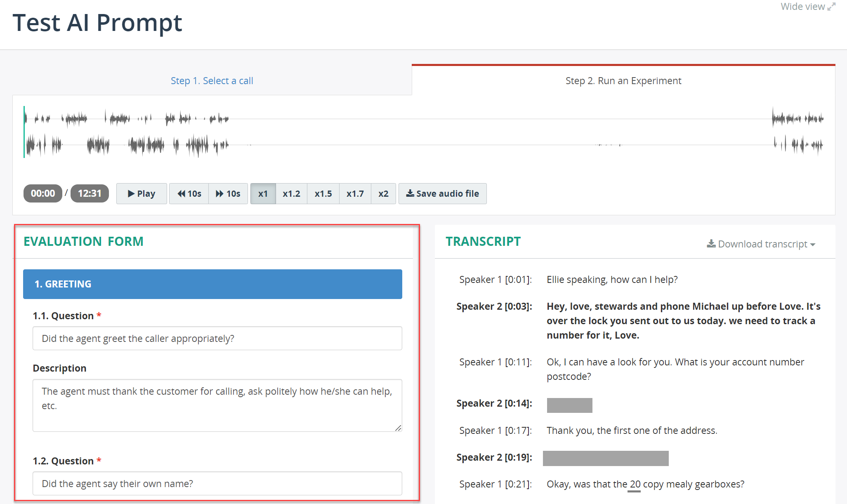Viewport: 847px width, 504px height.
Task: Seek within the lower waveform track
Action: tap(424, 145)
